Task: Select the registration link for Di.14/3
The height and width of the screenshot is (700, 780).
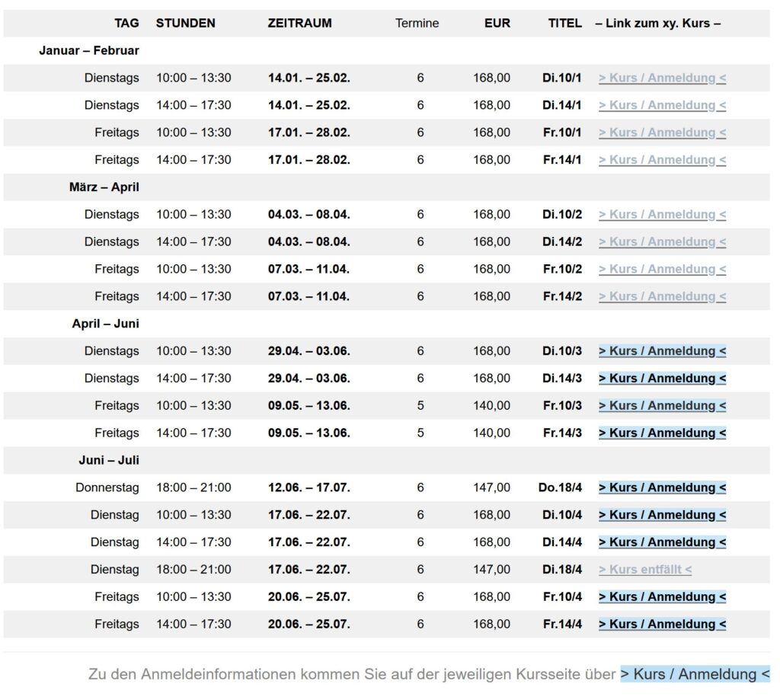Action: click(662, 379)
